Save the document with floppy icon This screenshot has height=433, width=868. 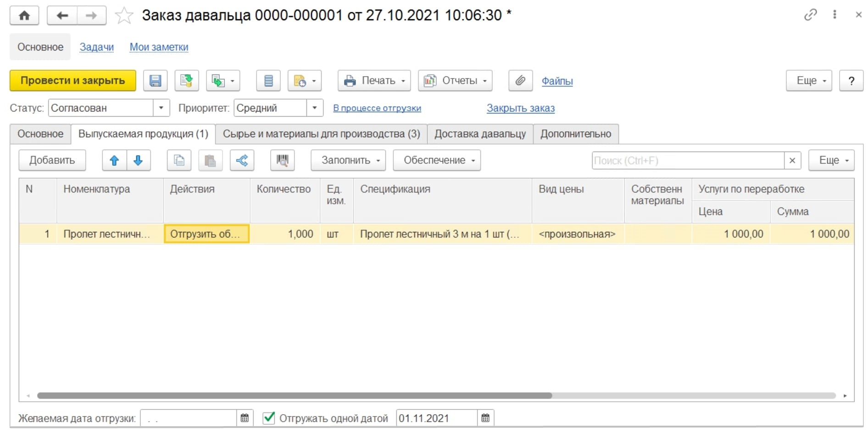[156, 81]
